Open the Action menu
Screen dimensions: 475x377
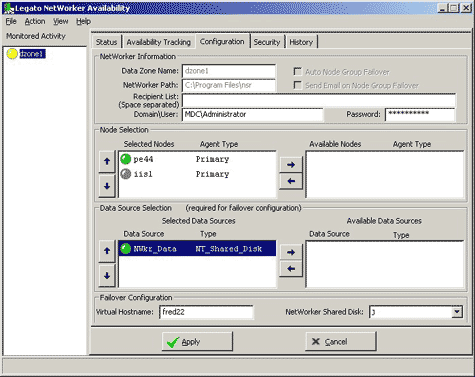click(35, 21)
